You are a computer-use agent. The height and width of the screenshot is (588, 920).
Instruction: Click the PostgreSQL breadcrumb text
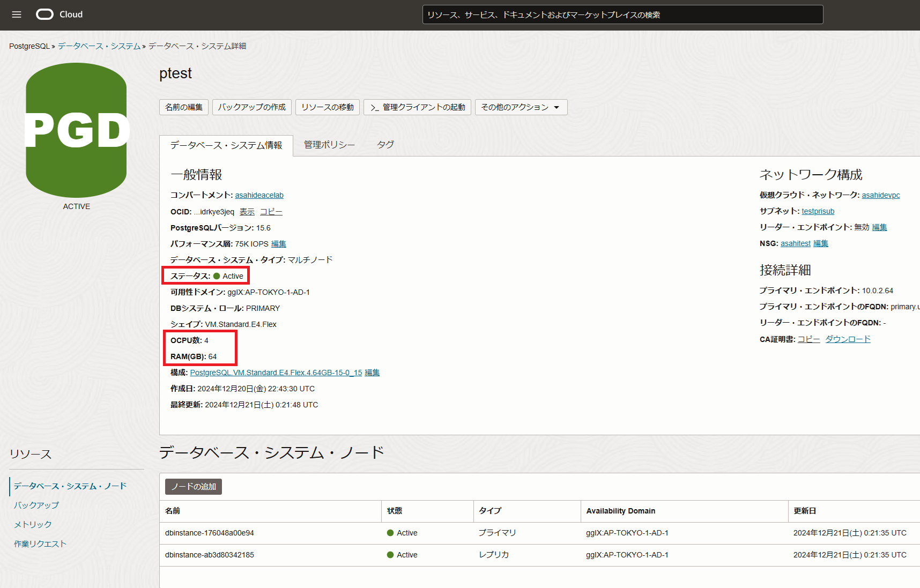tap(29, 46)
